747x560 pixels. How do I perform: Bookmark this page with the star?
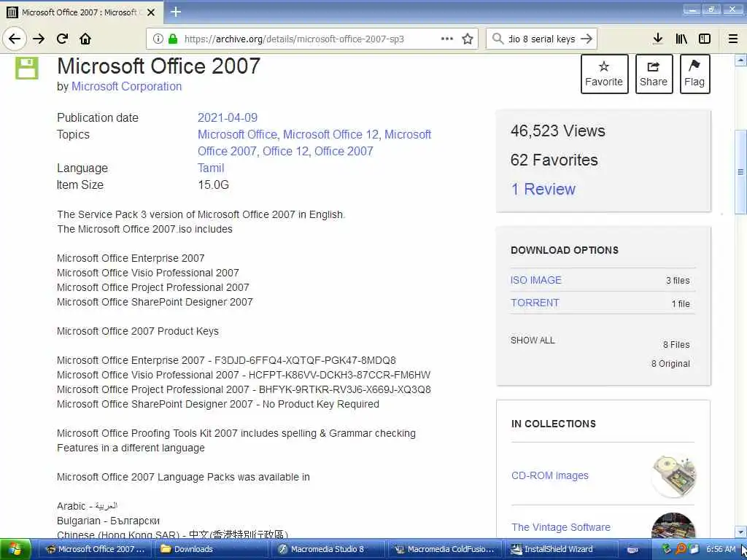click(468, 39)
